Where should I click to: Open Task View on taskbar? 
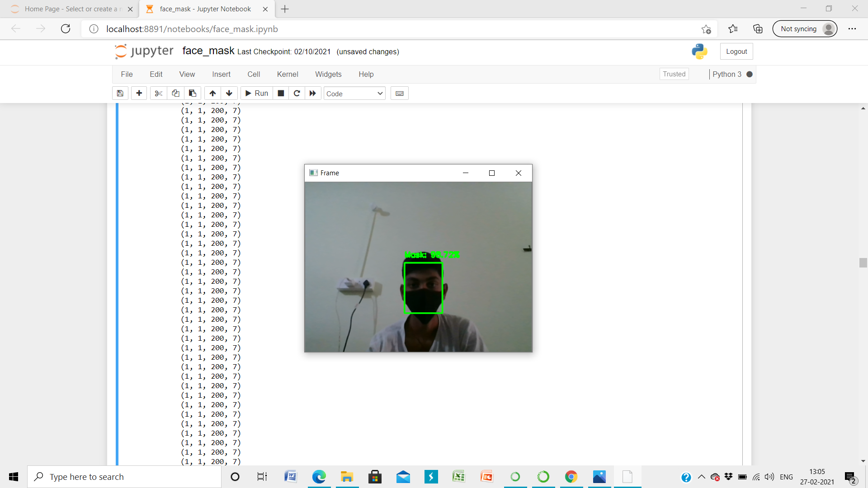coord(262,477)
